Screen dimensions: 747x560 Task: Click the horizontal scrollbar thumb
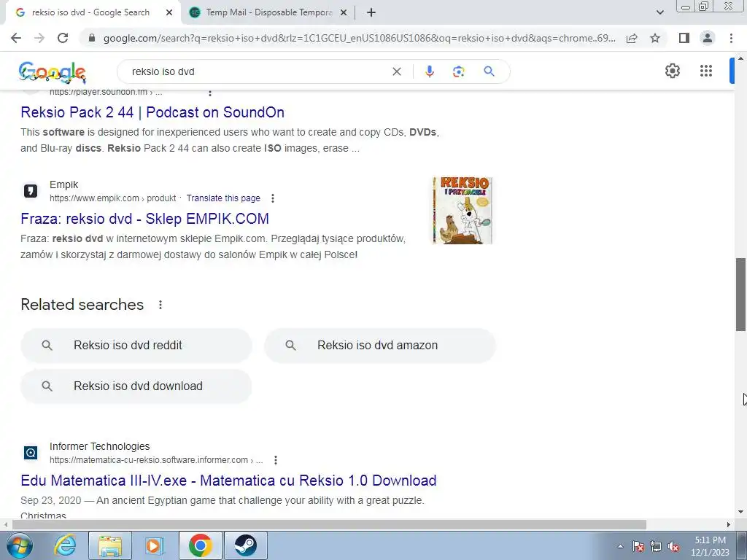[x=329, y=524]
